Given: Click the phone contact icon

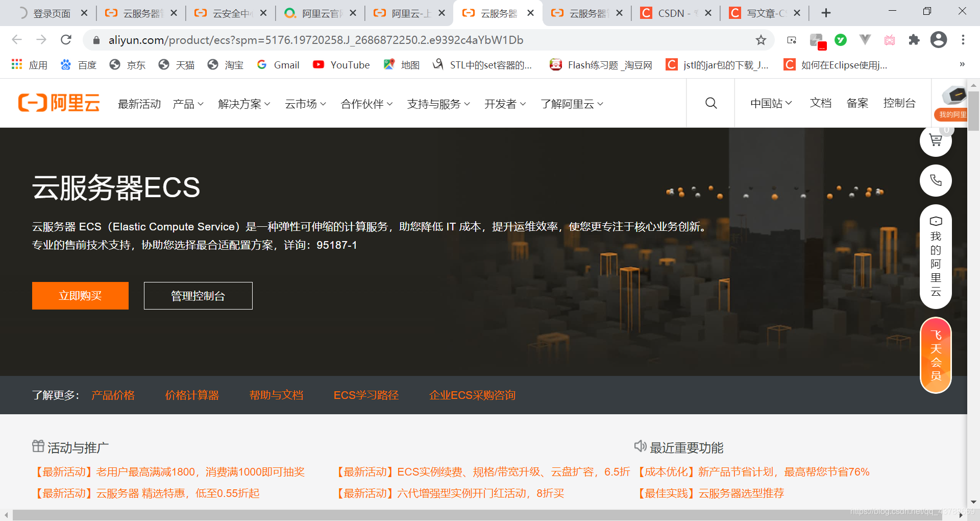Looking at the screenshot, I should 936,180.
